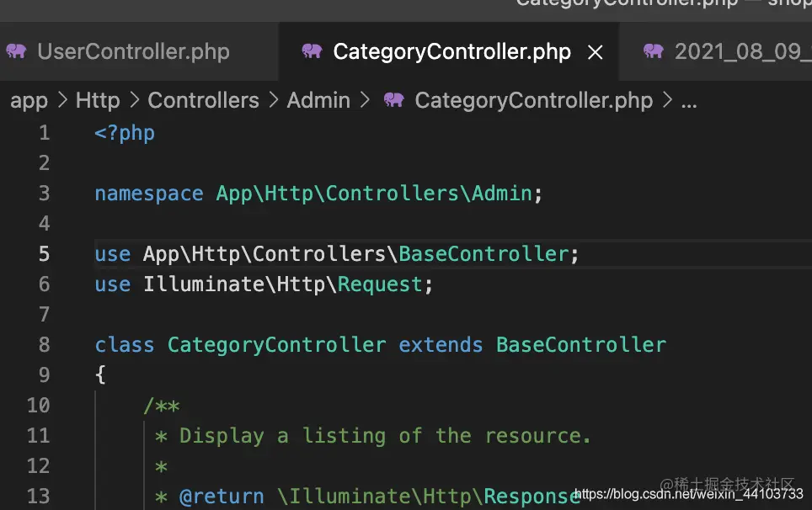Expand chevron after Controllers breadcrumb
This screenshot has width=812, height=510.
(x=274, y=100)
